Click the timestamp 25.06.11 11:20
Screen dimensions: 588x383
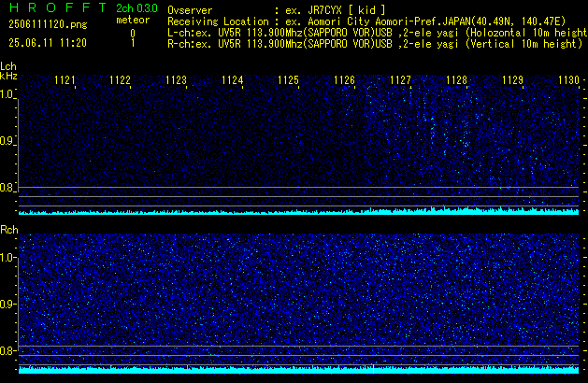pyautogui.click(x=48, y=43)
